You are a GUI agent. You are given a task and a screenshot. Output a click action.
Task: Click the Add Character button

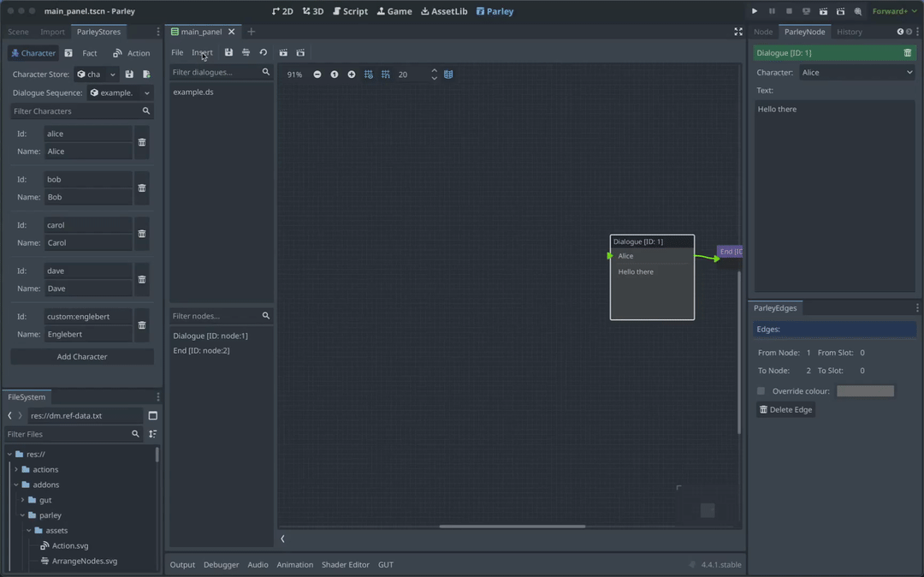click(81, 355)
